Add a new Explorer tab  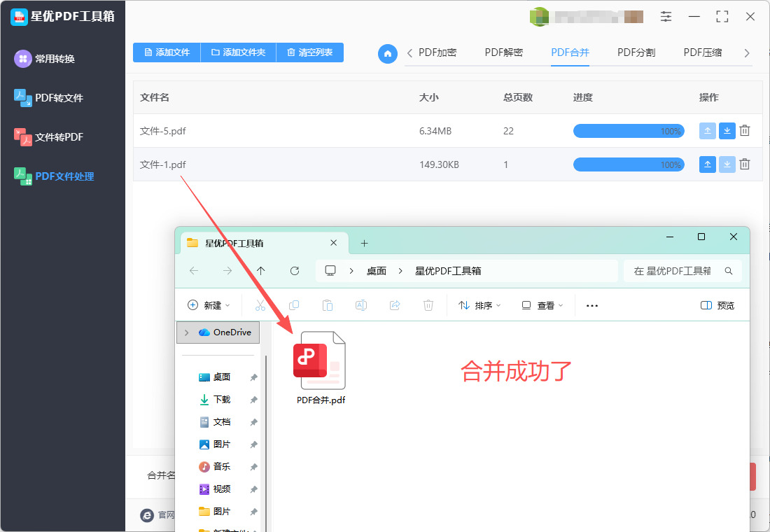point(365,243)
